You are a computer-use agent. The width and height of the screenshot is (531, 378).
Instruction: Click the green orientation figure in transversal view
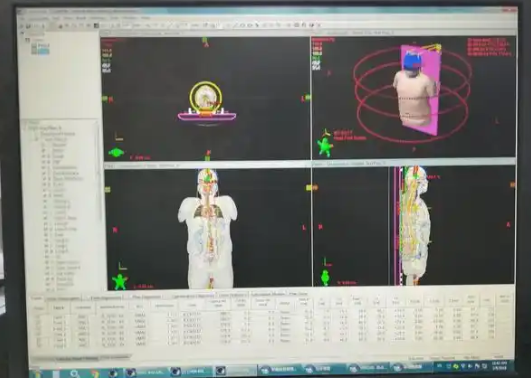(x=116, y=153)
